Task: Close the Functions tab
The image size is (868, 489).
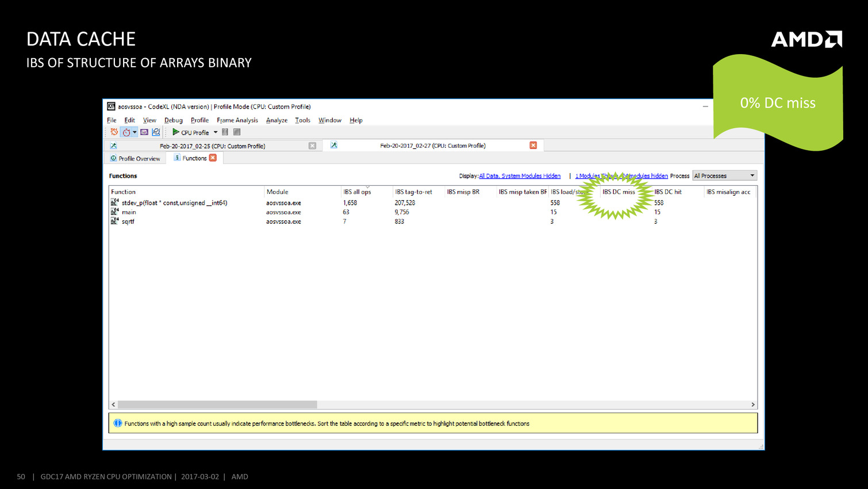Action: coord(213,158)
